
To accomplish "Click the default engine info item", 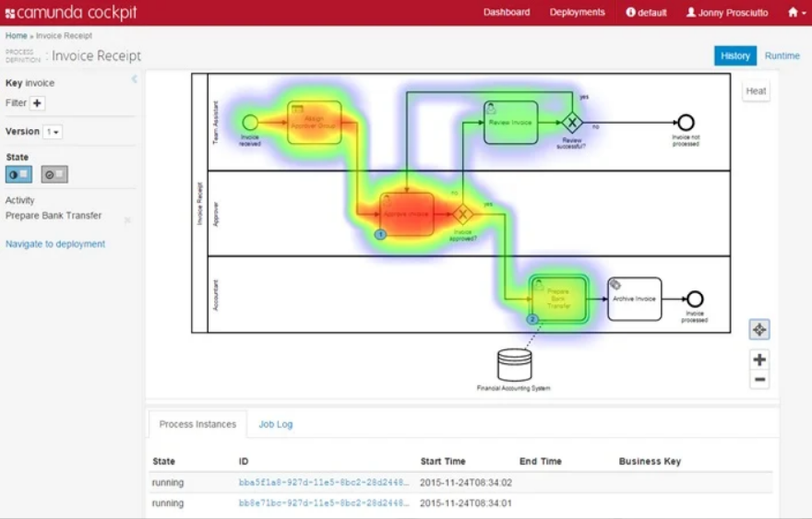I will coord(646,12).
